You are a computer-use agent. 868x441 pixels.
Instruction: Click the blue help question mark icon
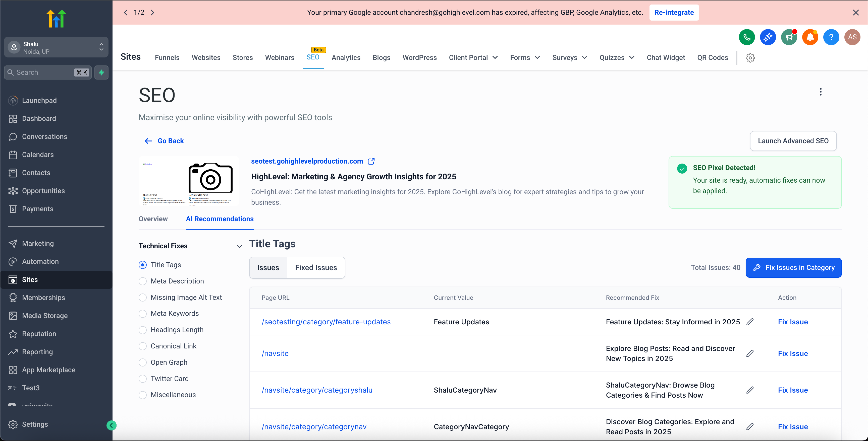pyautogui.click(x=831, y=37)
